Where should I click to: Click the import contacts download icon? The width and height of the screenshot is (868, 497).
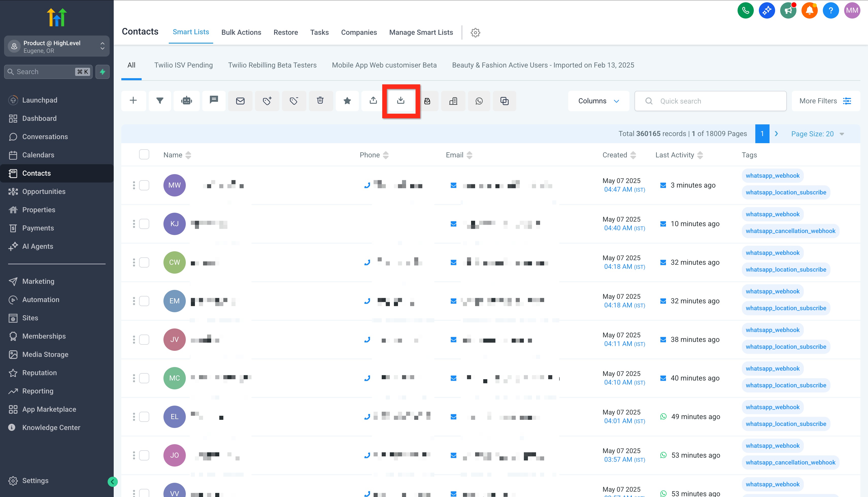(400, 101)
